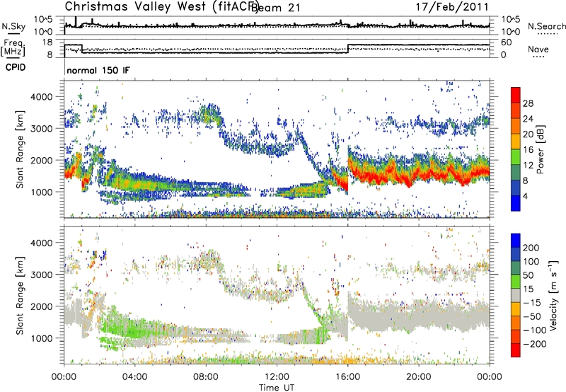Image resolution: width=566 pixels, height=392 pixels.
Task: Click the 2000 km tick on velocity panel
Action: pyautogui.click(x=42, y=306)
